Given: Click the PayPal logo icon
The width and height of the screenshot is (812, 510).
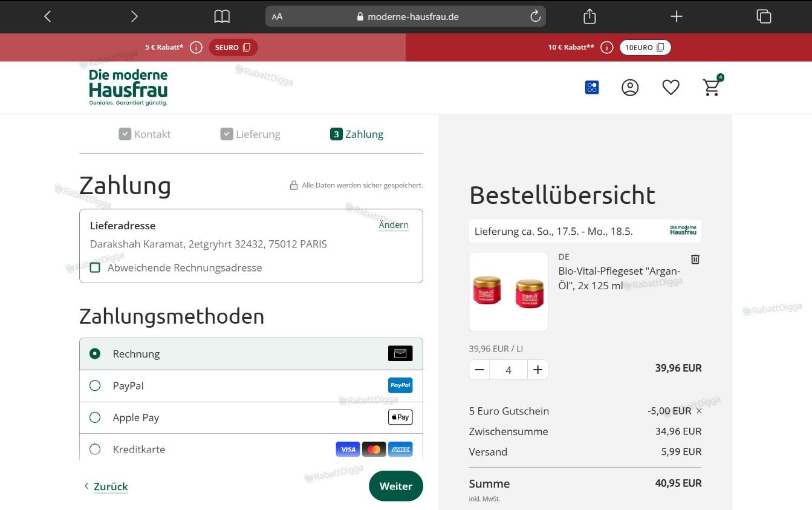Looking at the screenshot, I should [400, 385].
